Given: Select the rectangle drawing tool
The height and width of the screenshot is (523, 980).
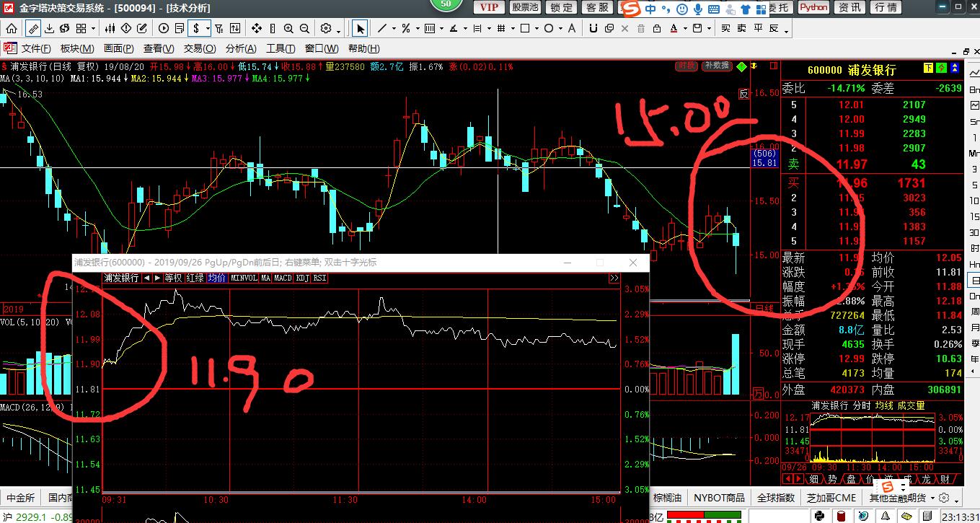Looking at the screenshot, I should (x=524, y=28).
